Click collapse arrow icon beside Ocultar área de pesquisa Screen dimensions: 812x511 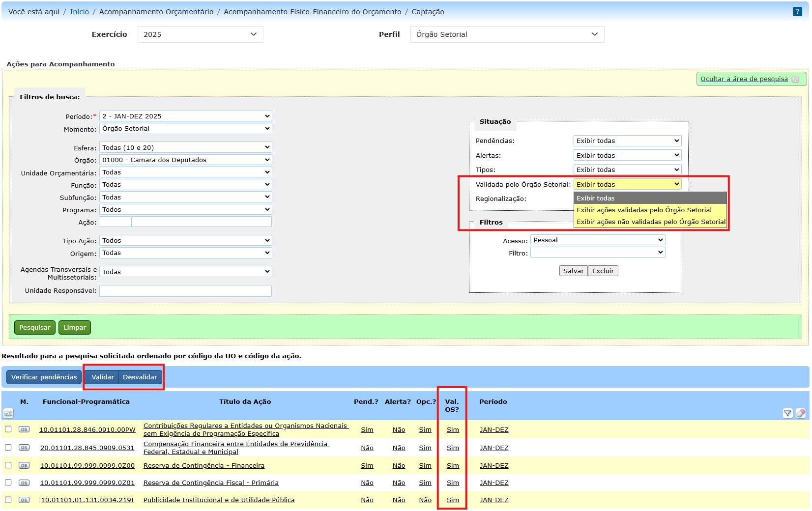pyautogui.click(x=795, y=79)
